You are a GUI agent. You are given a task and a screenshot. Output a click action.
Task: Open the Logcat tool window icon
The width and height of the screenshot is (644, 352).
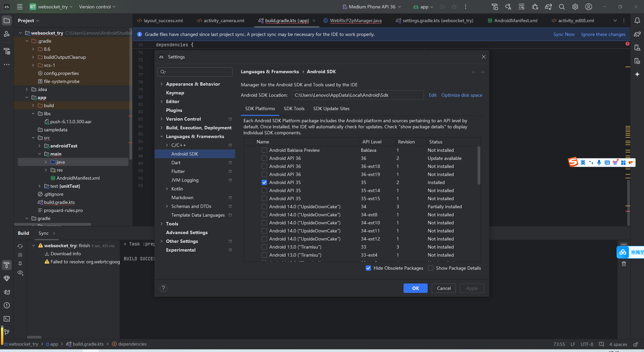click(x=7, y=292)
